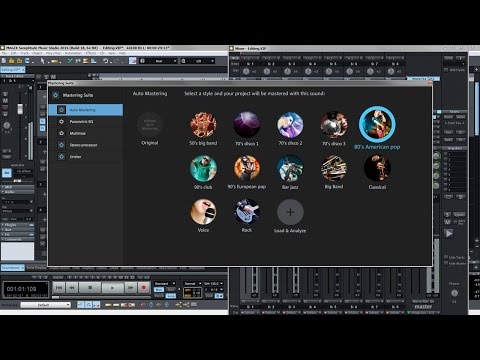Toggle the Mon button in the transport
The image size is (480, 360).
coord(159,290)
